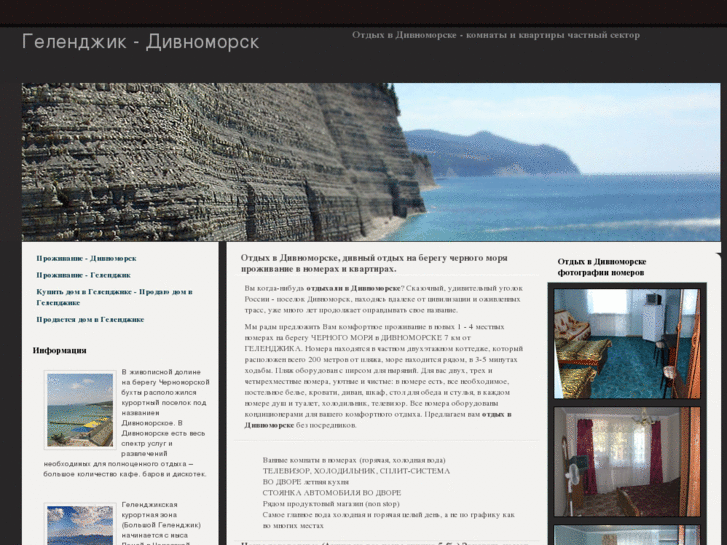The height and width of the screenshot is (545, 727).
Task: Open the Продается дом в Геленджике link
Action: coord(90,320)
